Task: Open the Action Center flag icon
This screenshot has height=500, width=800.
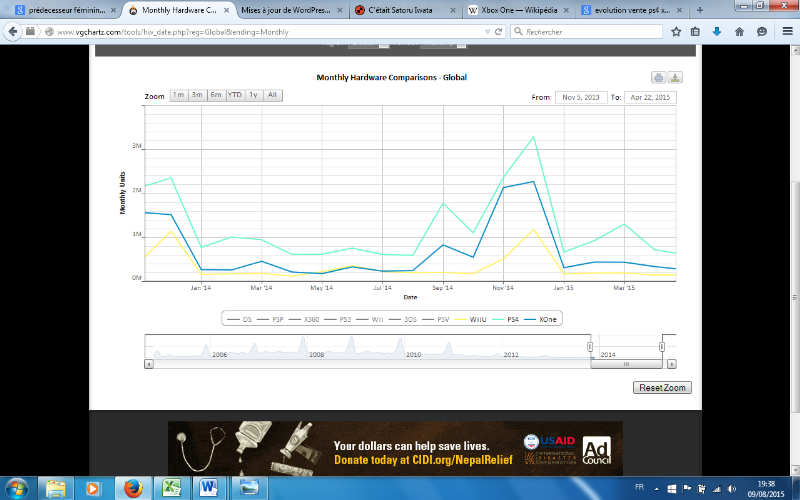Action: pyautogui.click(x=687, y=489)
